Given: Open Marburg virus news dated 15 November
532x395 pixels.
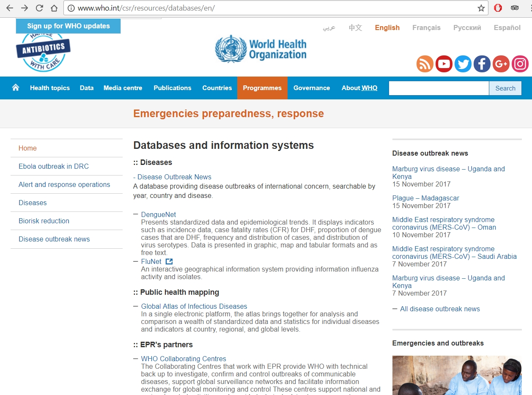Looking at the screenshot, I should coord(449,173).
